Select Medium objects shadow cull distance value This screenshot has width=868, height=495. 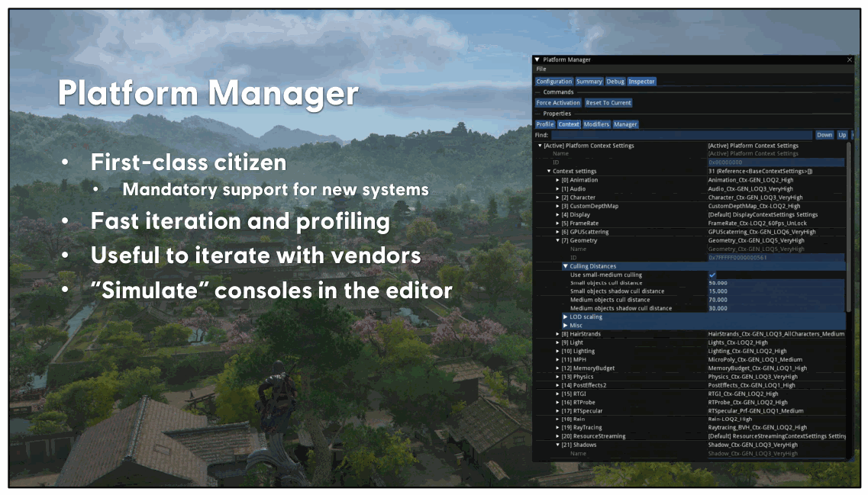[776, 309]
